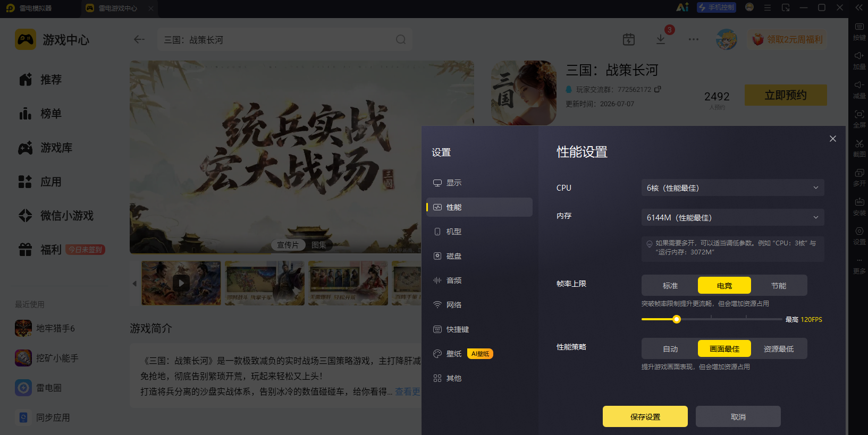Screen dimensions: 868x435
Task: Open the 网络 settings section
Action: 479,305
